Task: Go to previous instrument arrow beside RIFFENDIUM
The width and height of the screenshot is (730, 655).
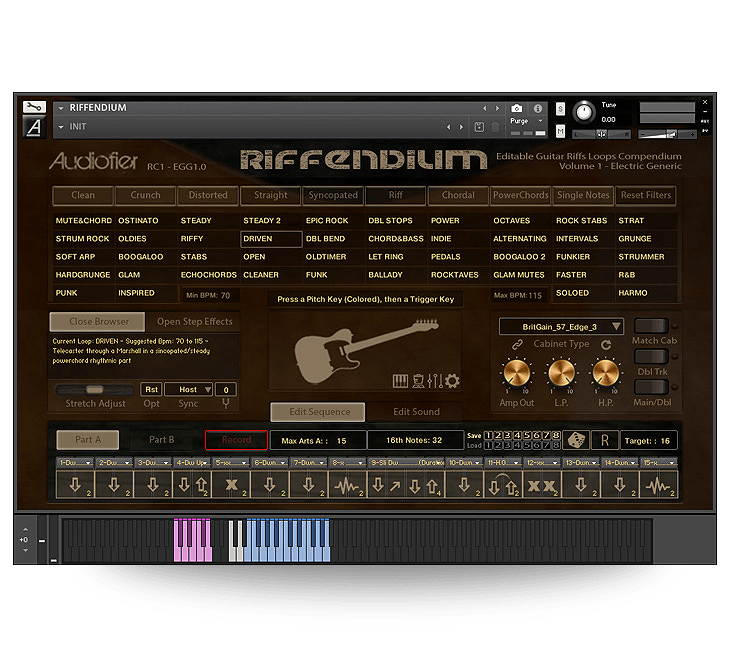Action: (x=485, y=108)
